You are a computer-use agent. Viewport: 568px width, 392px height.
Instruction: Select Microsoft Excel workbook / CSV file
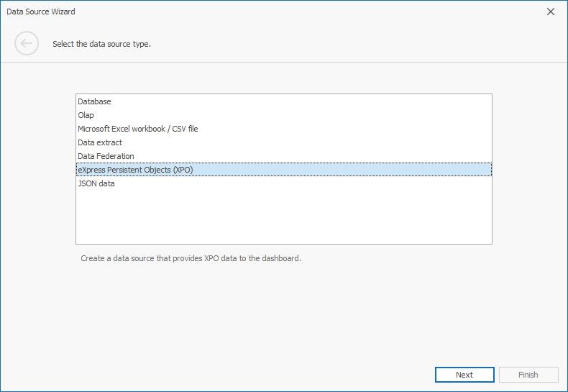coord(137,129)
